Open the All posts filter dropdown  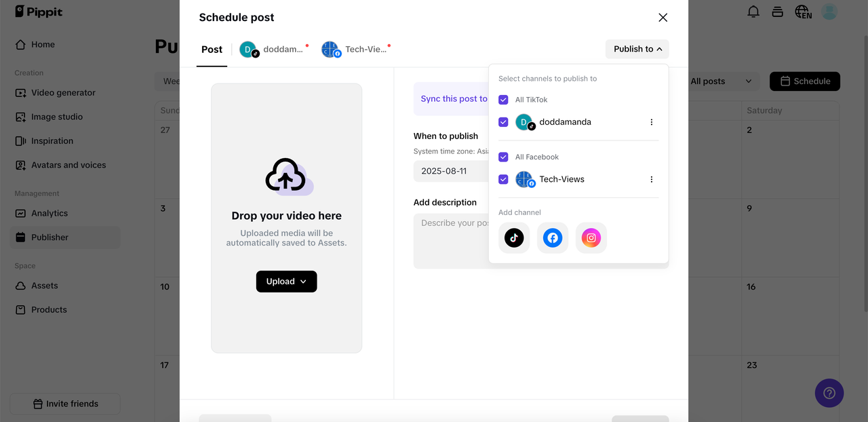tap(721, 81)
